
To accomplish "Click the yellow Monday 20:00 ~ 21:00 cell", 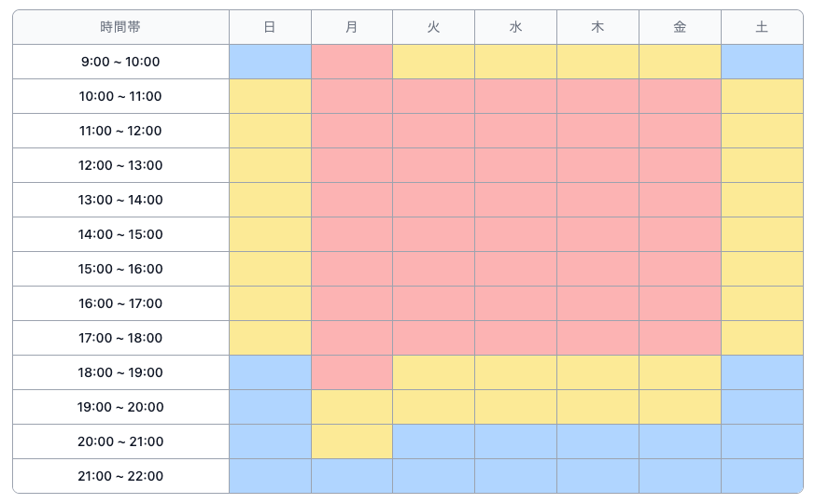I will (352, 441).
